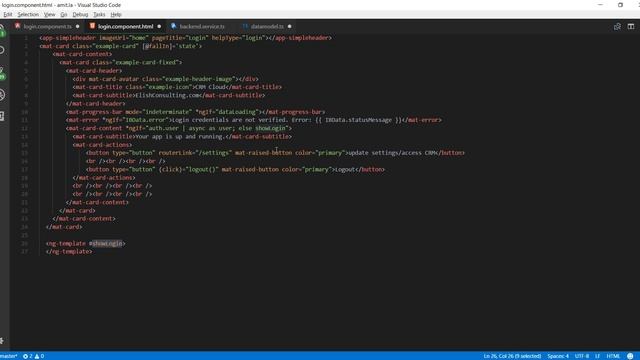Image resolution: width=640 pixels, height=360 pixels.
Task: Switch to the datamodel.ts tab
Action: (267, 27)
